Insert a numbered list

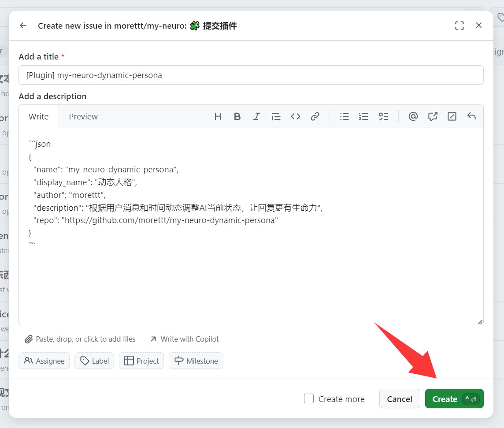click(x=363, y=116)
